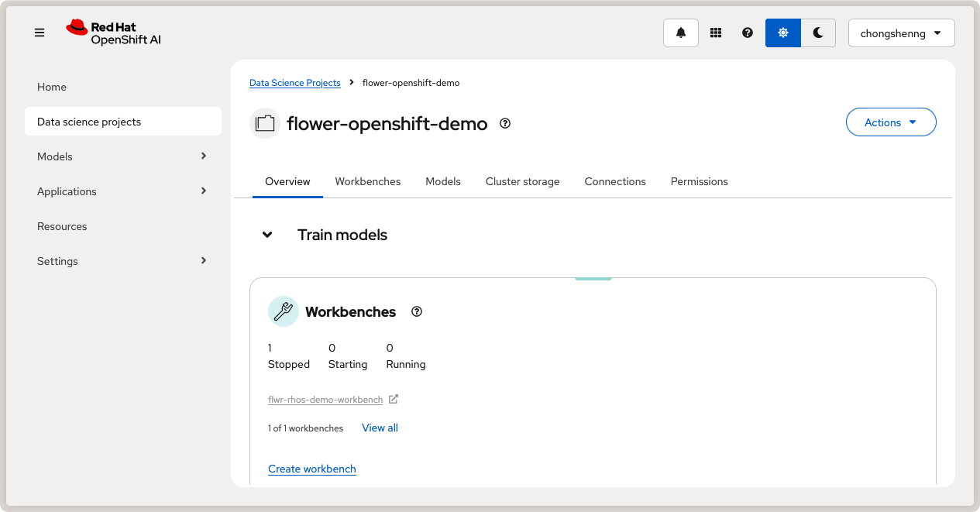Open the hamburger navigation menu
This screenshot has width=980, height=512.
point(40,33)
